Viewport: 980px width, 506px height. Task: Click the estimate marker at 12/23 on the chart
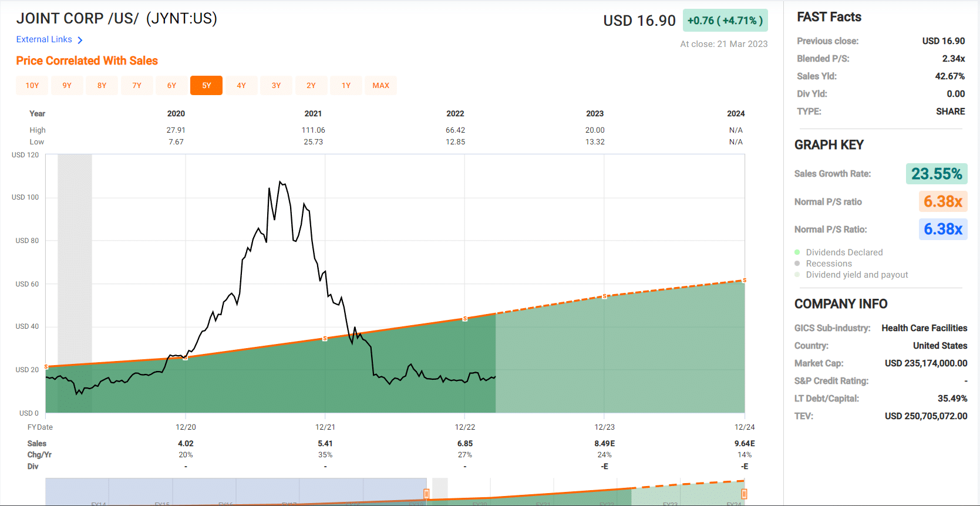pyautogui.click(x=605, y=296)
